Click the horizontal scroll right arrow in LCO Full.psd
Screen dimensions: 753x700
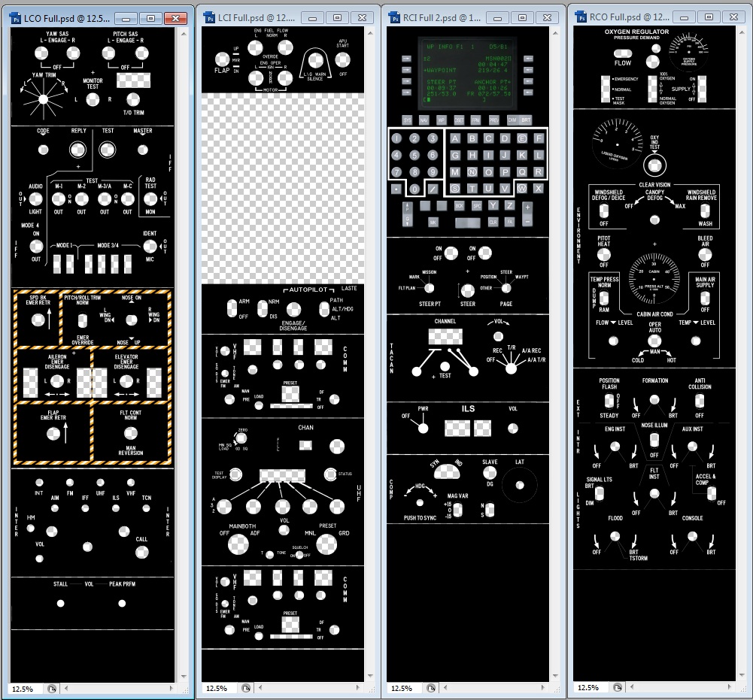coord(172,689)
